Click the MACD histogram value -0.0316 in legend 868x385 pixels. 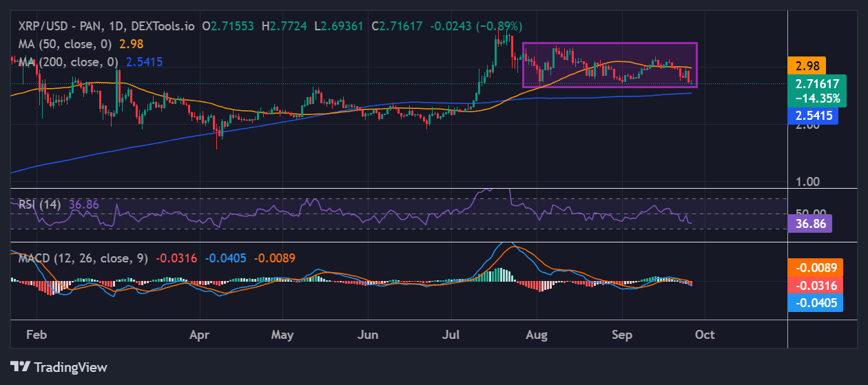(176, 258)
